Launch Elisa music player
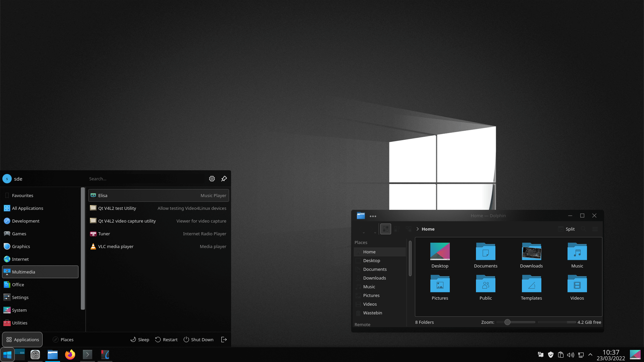Image resolution: width=644 pixels, height=362 pixels. coord(158,195)
